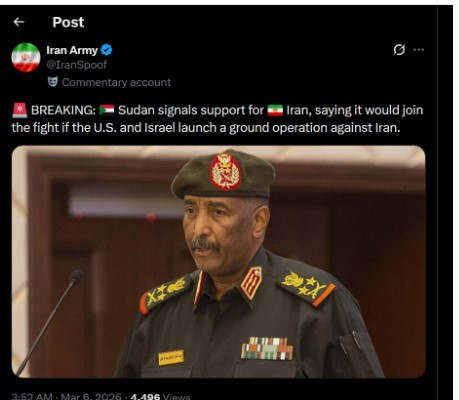Open the Iran Army profile avatar

[26, 57]
